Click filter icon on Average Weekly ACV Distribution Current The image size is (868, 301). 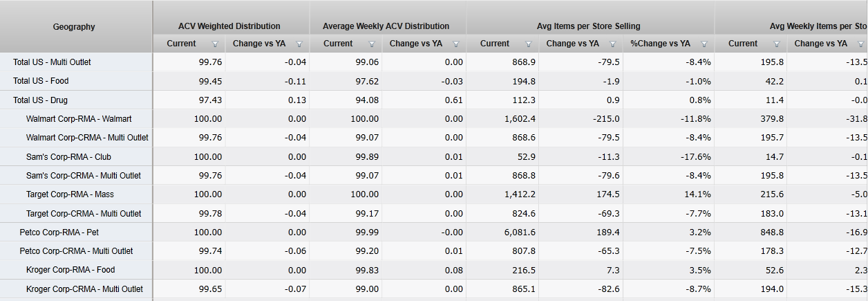[372, 44]
